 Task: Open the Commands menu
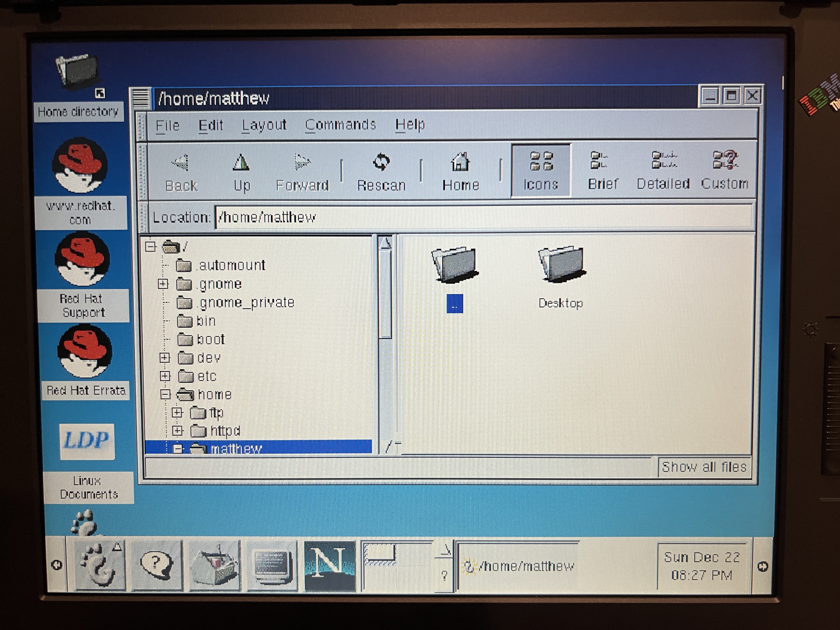coord(341,125)
